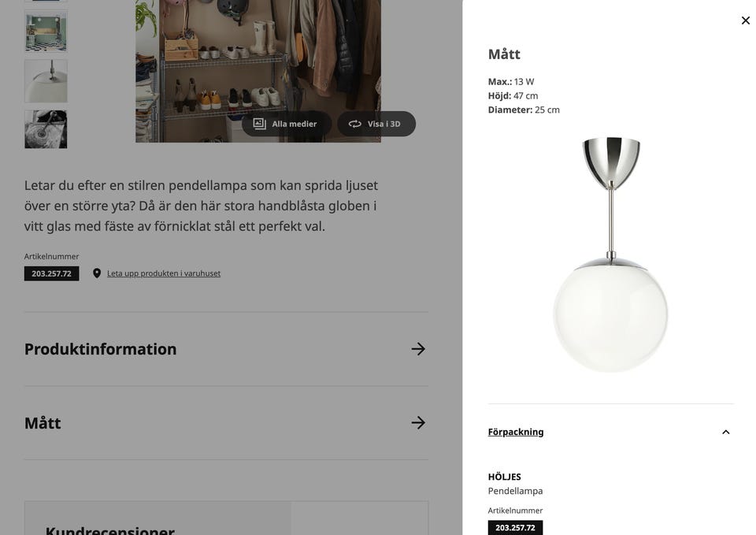Open Leta upp produkten i varuhuset link

click(x=163, y=272)
